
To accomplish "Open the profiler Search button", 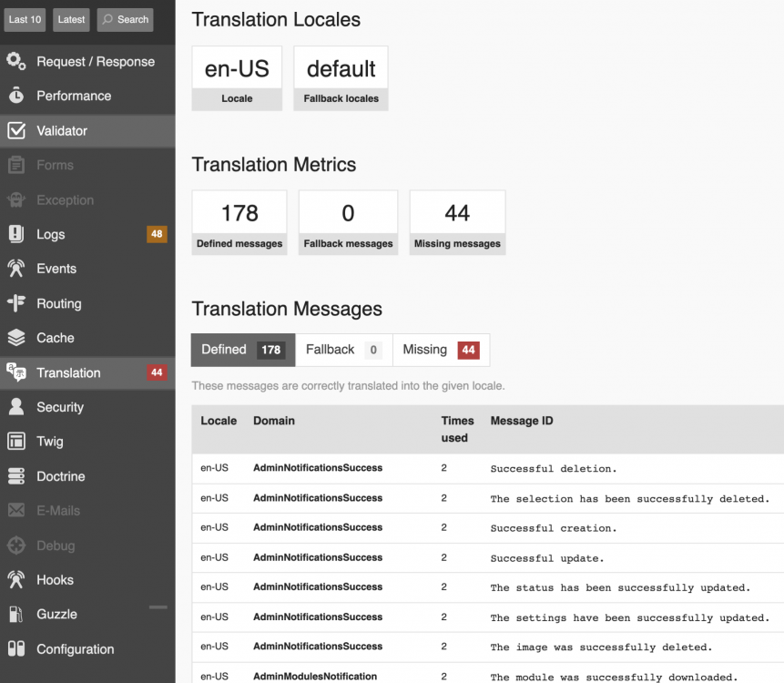I will click(x=125, y=19).
